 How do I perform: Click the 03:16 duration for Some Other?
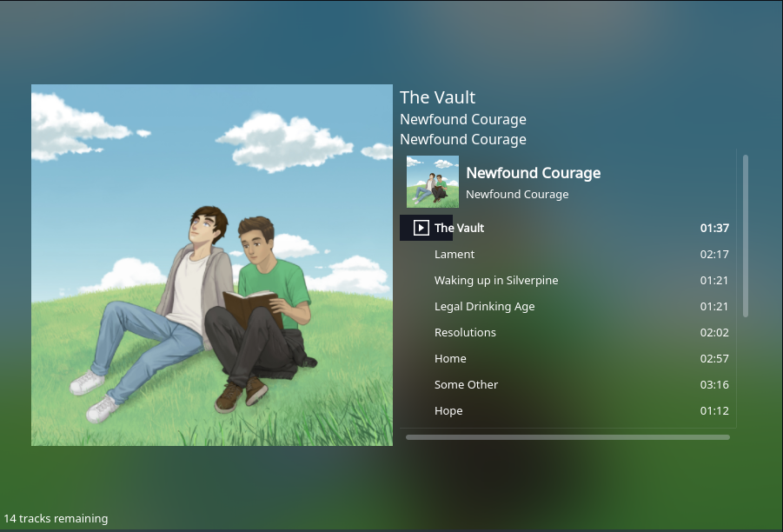714,384
